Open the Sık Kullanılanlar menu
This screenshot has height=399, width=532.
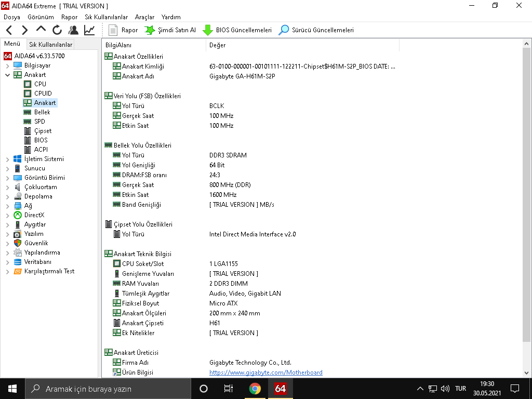106,17
